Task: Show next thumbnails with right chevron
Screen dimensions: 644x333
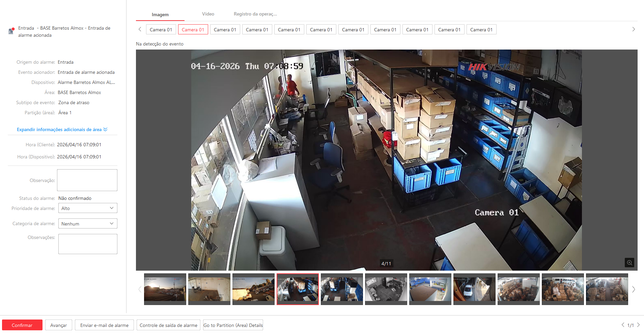Action: [633, 289]
